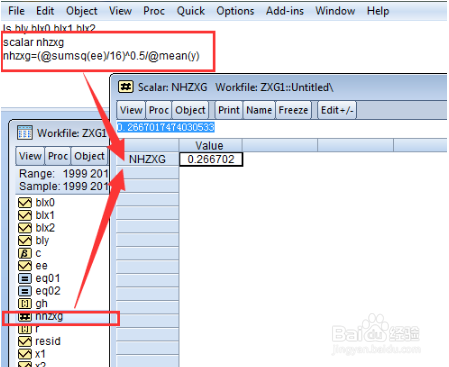This screenshot has height=367, width=449.
Task: Click Object button in the Workfile ZXG1 window
Action: pos(89,156)
